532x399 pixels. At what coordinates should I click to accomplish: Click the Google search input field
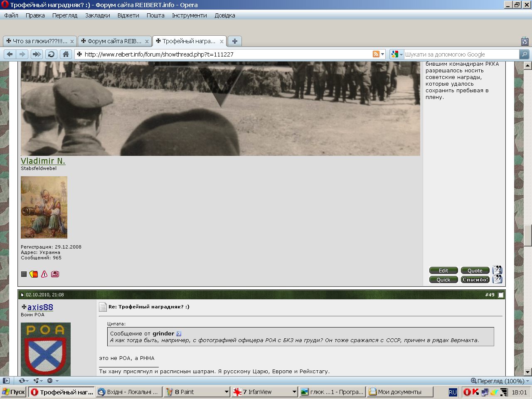click(x=461, y=54)
